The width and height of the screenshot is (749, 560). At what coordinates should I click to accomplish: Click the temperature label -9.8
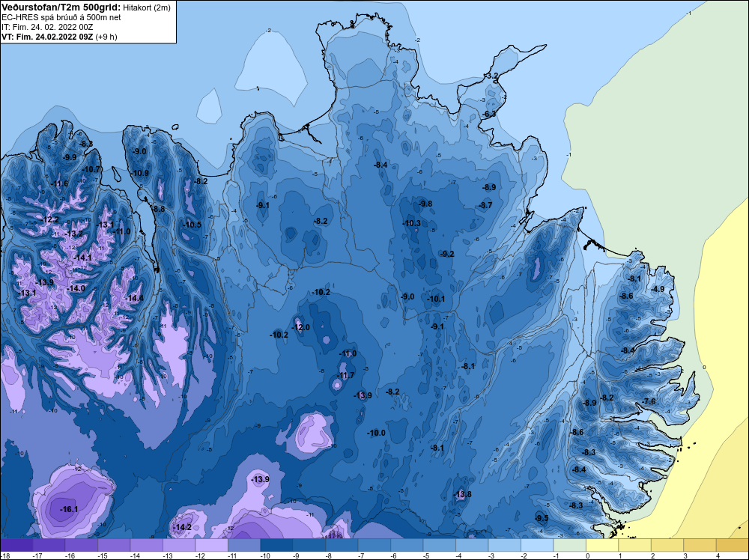425,204
